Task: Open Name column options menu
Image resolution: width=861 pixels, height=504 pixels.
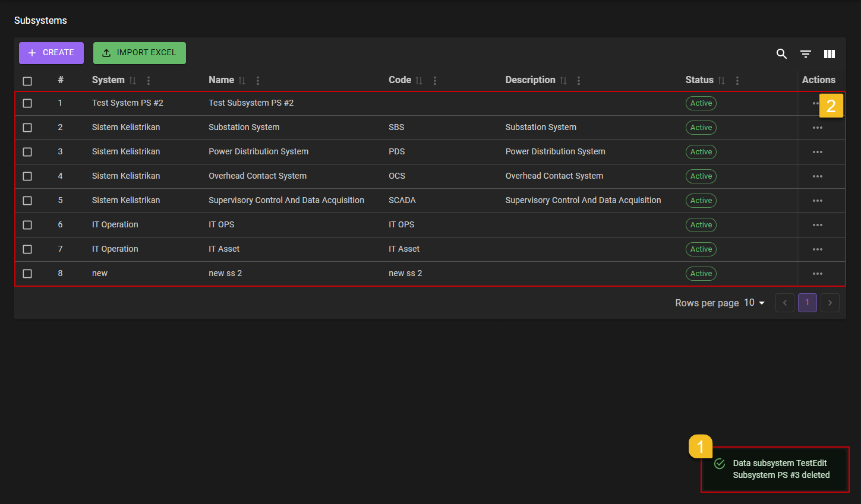Action: point(258,81)
